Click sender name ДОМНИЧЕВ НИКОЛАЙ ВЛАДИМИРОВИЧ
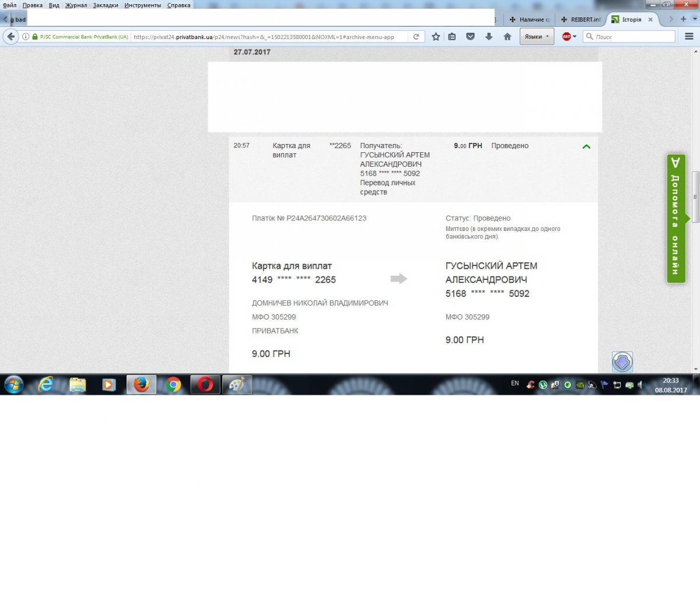Viewport: 700px width, 607px height. click(x=320, y=303)
